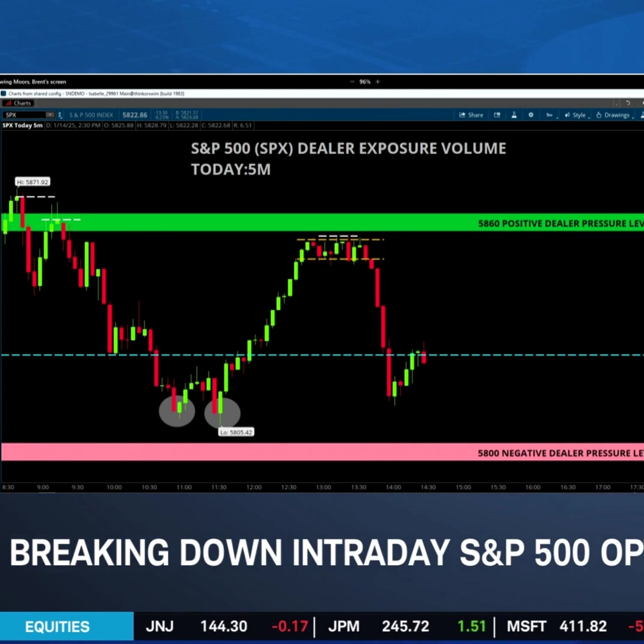
Task: Click the high value H: 5828.79
Action: [x=151, y=125]
